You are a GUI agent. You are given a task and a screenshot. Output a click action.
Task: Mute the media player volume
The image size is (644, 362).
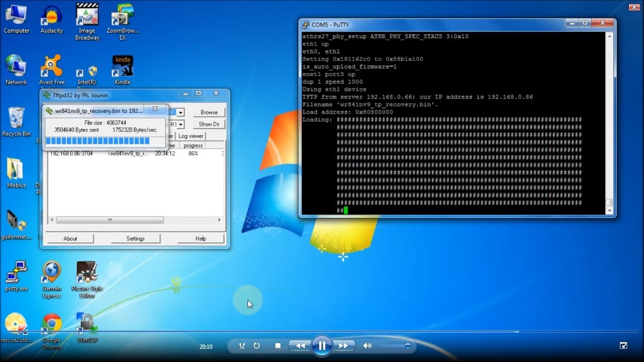pyautogui.click(x=367, y=346)
